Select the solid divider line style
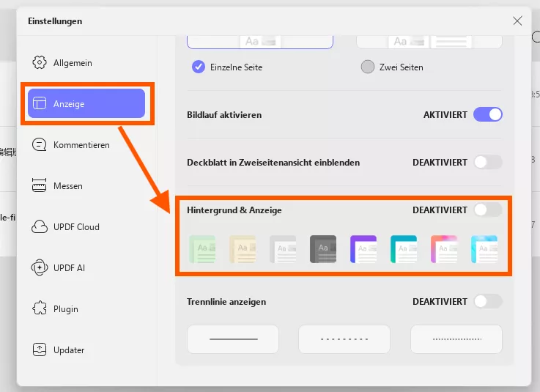Image resolution: width=540 pixels, height=392 pixels. click(x=233, y=339)
